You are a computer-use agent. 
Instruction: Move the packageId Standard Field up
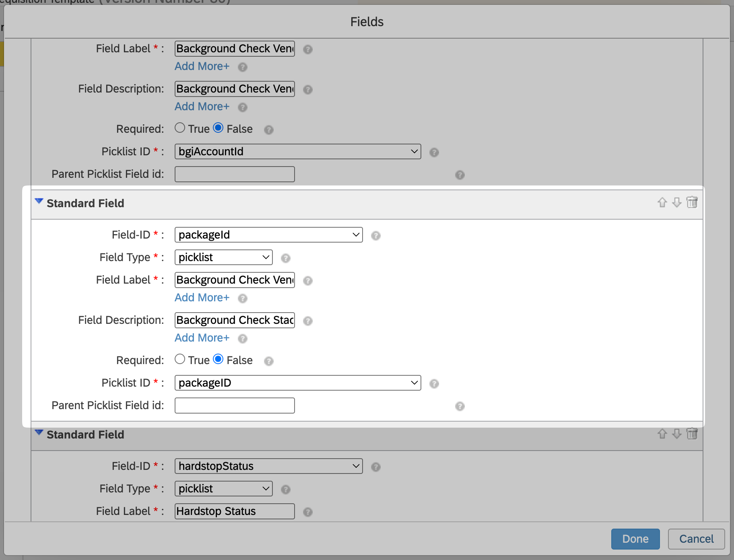pyautogui.click(x=662, y=202)
